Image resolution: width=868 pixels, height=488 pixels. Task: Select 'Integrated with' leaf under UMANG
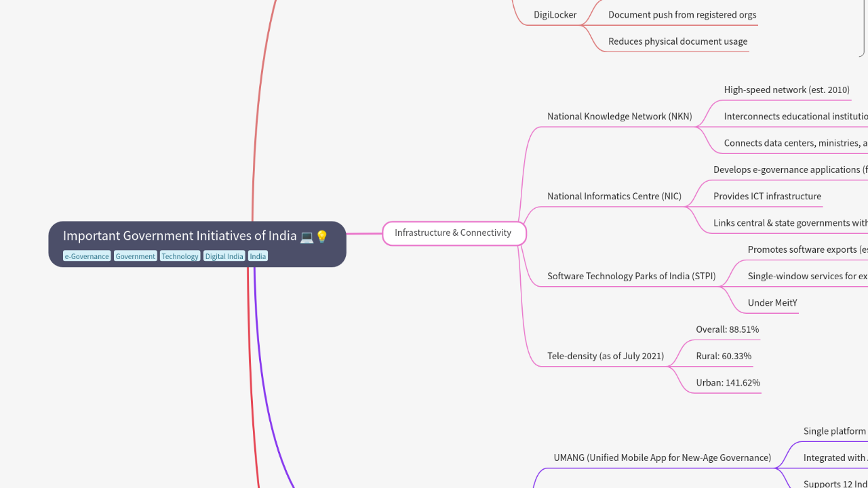click(835, 458)
